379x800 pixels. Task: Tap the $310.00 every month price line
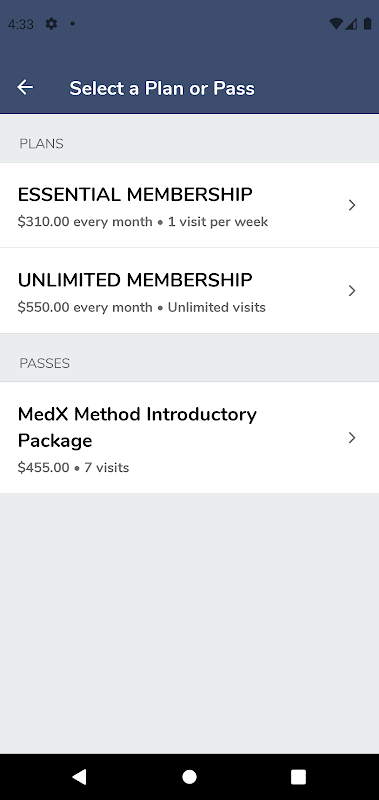click(x=143, y=222)
